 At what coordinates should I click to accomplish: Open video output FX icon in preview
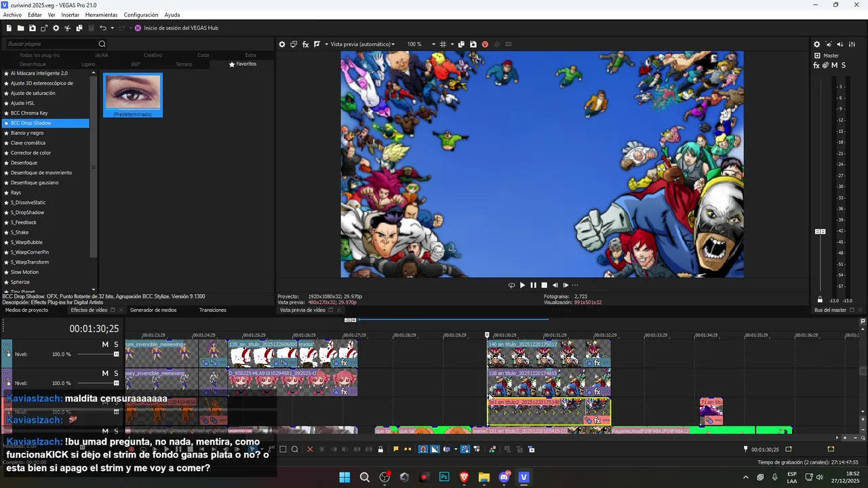click(x=305, y=44)
